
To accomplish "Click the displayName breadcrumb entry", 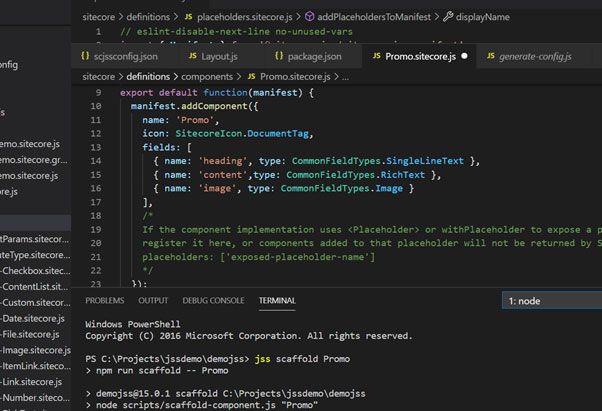I will pyautogui.click(x=483, y=17).
